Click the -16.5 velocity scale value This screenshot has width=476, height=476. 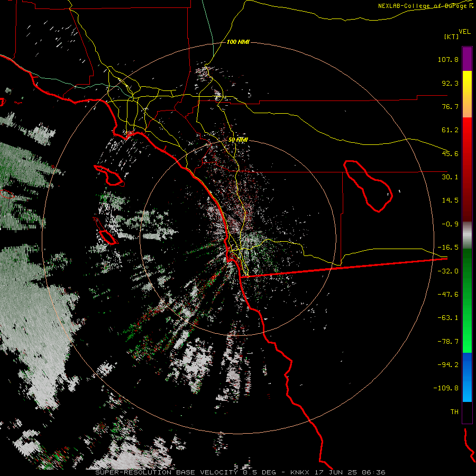pos(448,248)
